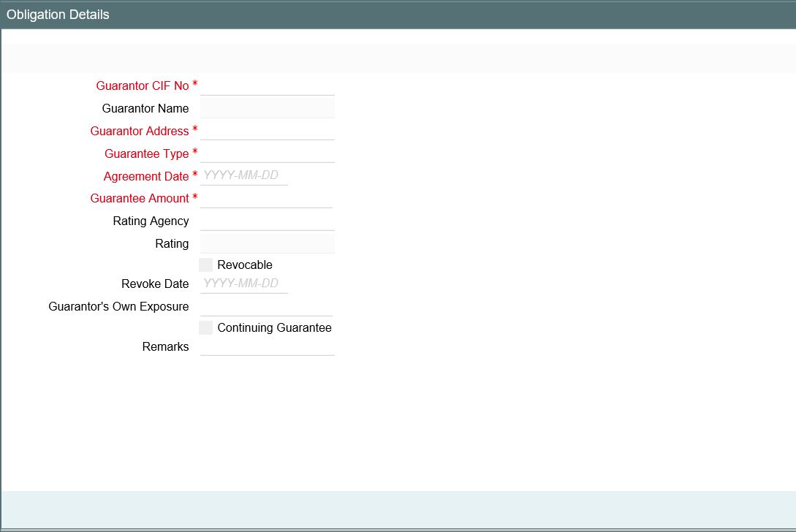The image size is (796, 532).
Task: Click the 'Revocable' checkbox label text
Action: (245, 265)
